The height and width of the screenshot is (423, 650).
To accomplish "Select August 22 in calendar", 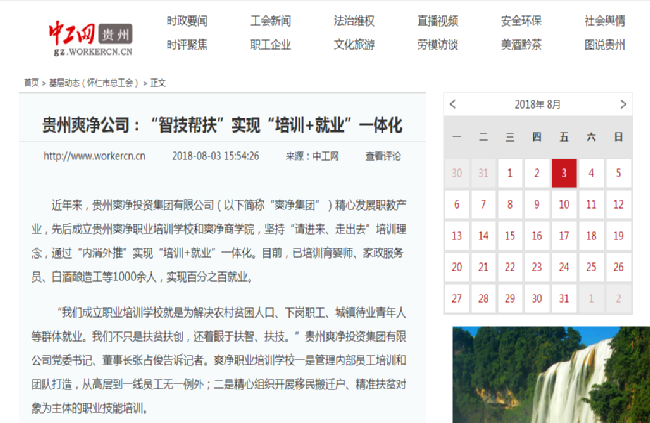I will [x=510, y=267].
